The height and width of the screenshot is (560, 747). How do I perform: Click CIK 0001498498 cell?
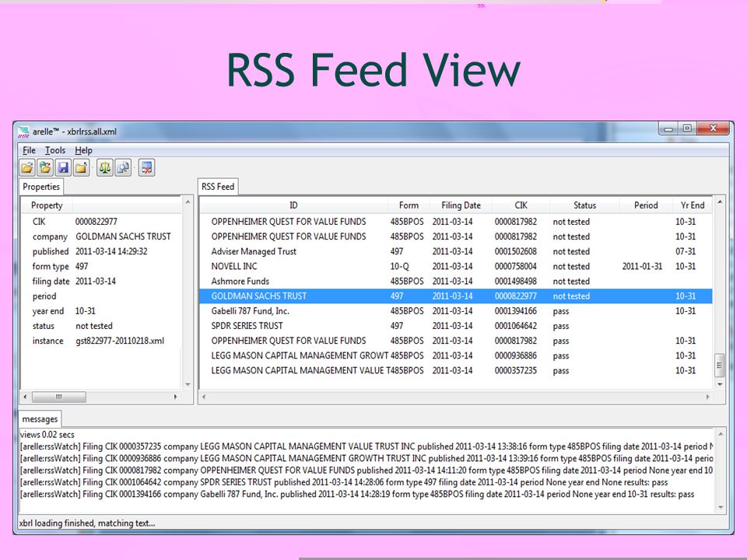(515, 281)
